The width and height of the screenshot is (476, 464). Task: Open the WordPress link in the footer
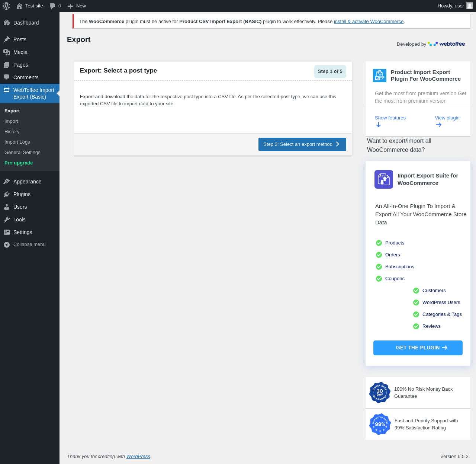point(138,457)
